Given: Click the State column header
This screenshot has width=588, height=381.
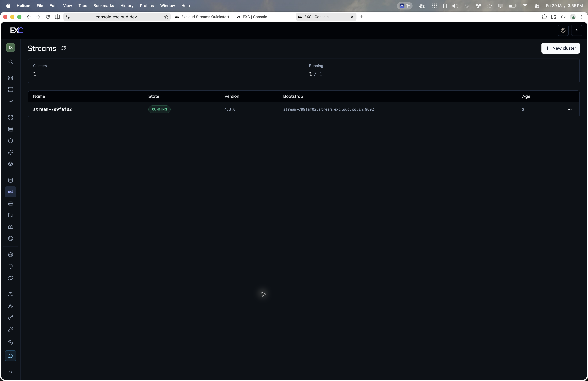Looking at the screenshot, I should [154, 96].
